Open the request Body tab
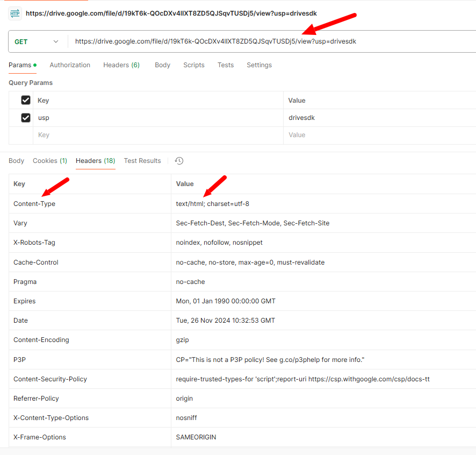The height and width of the screenshot is (455, 476). point(162,65)
